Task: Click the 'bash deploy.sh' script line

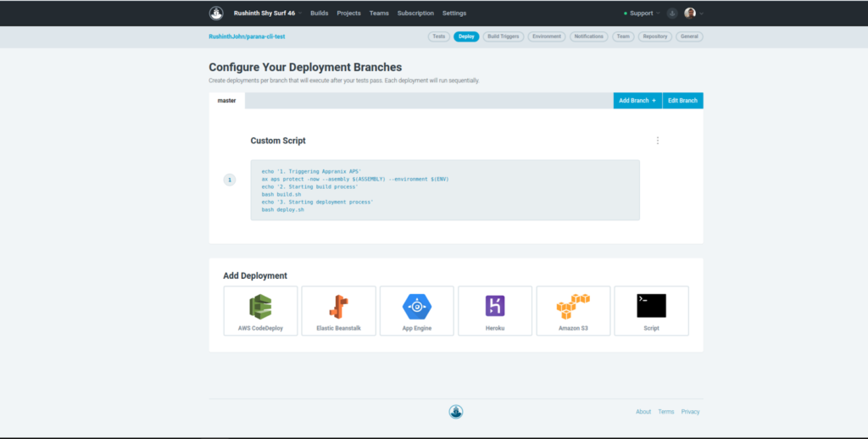Action: (283, 210)
